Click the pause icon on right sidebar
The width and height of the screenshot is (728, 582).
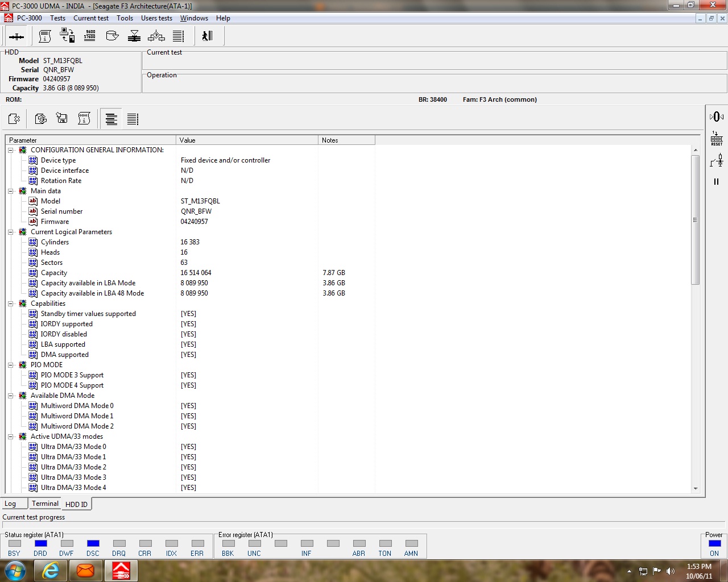[x=716, y=182]
